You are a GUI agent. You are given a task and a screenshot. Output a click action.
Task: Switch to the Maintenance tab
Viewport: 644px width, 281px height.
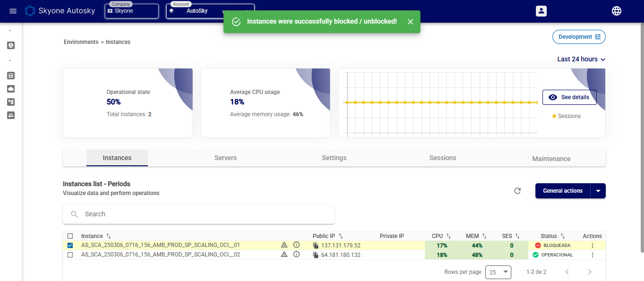click(x=551, y=159)
